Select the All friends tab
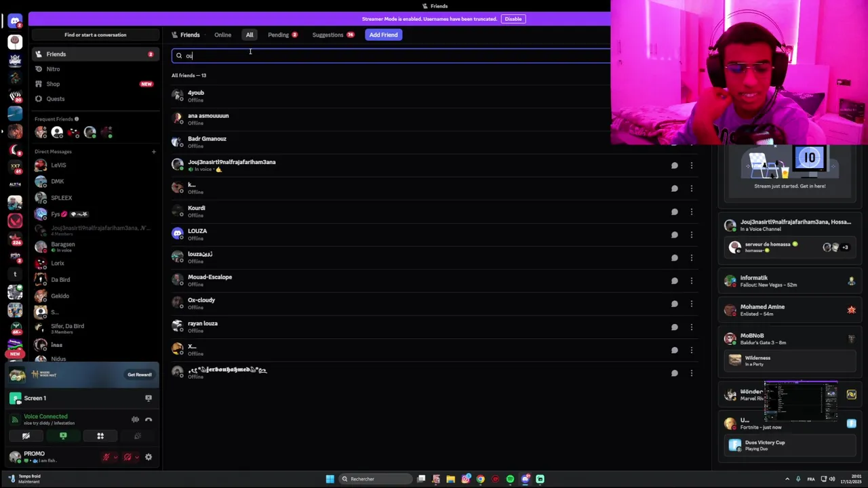868x488 pixels. (250, 35)
